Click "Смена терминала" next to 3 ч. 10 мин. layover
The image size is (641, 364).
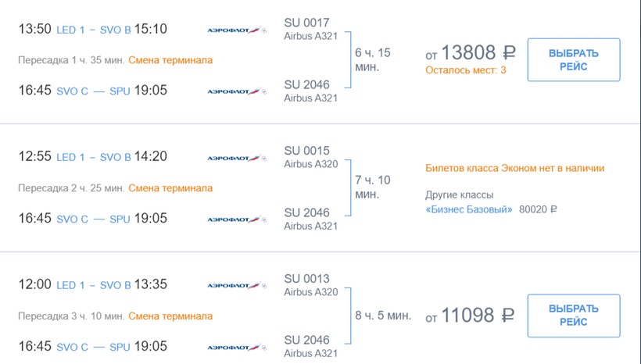(x=170, y=316)
